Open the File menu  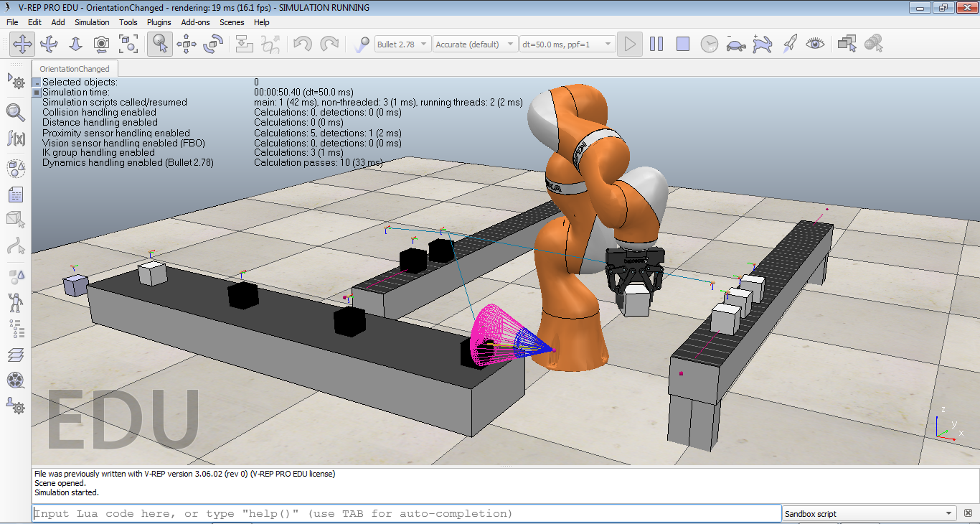pyautogui.click(x=12, y=22)
